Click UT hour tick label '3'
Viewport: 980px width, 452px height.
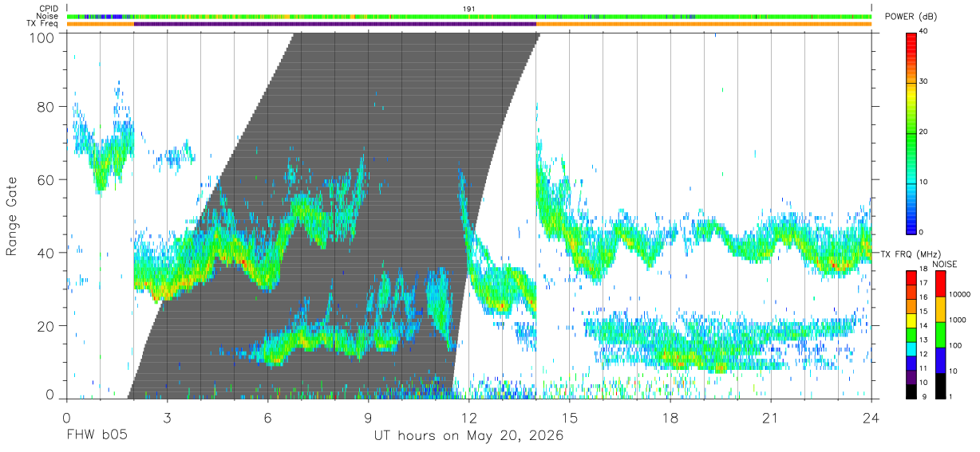click(167, 417)
